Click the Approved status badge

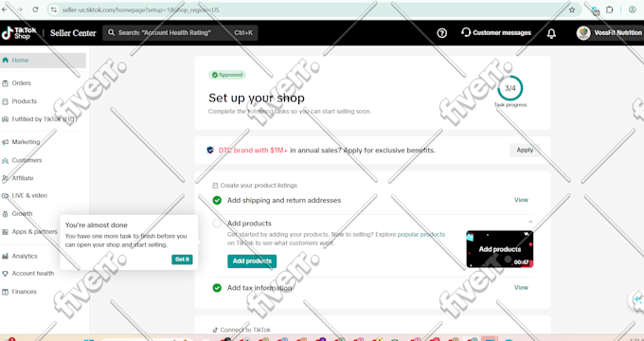[x=227, y=75]
